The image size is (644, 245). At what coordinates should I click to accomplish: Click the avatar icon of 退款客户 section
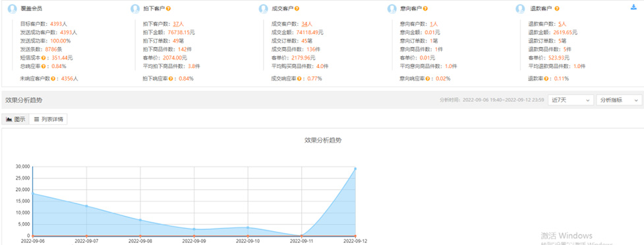(x=520, y=9)
